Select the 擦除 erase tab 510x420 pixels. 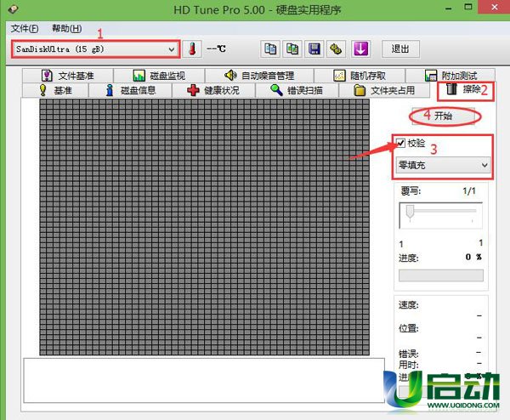coord(465,90)
